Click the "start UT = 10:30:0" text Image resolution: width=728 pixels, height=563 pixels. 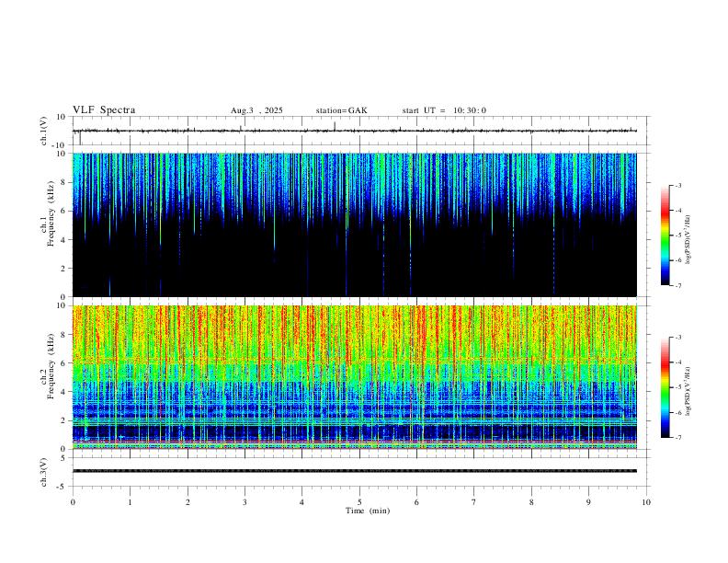tap(444, 110)
